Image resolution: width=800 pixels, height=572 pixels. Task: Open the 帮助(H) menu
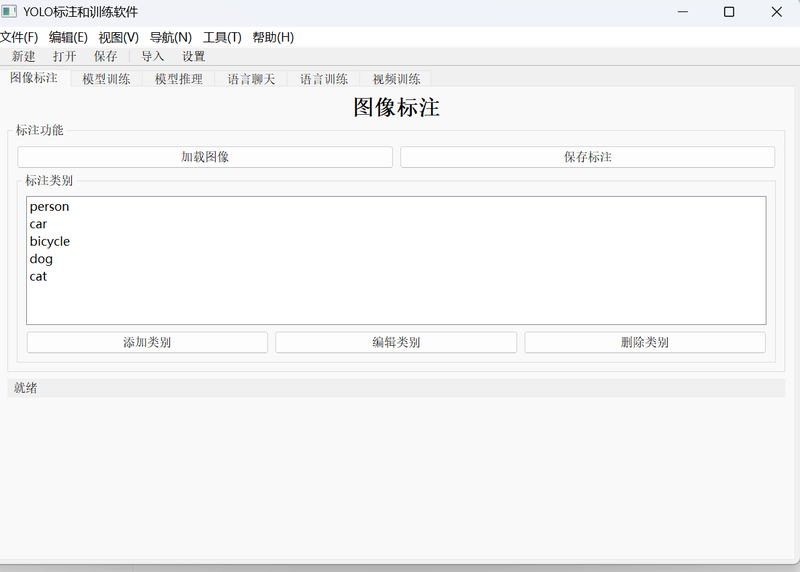tap(273, 37)
